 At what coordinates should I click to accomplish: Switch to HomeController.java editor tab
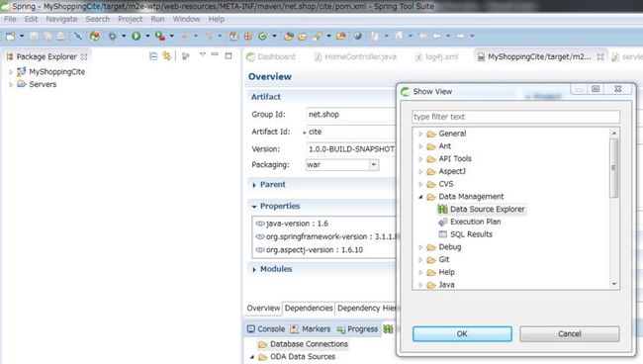click(355, 56)
